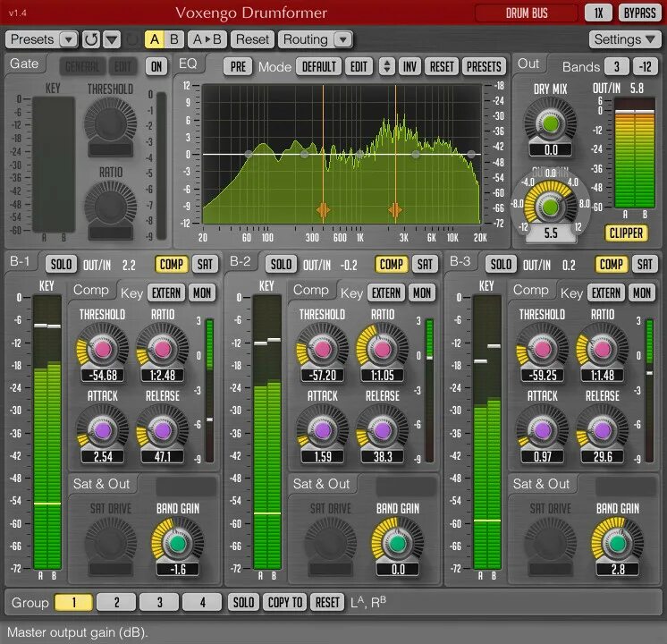This screenshot has height=644, width=667.
Task: Toggle the CLIPPER button
Action: pyautogui.click(x=626, y=233)
